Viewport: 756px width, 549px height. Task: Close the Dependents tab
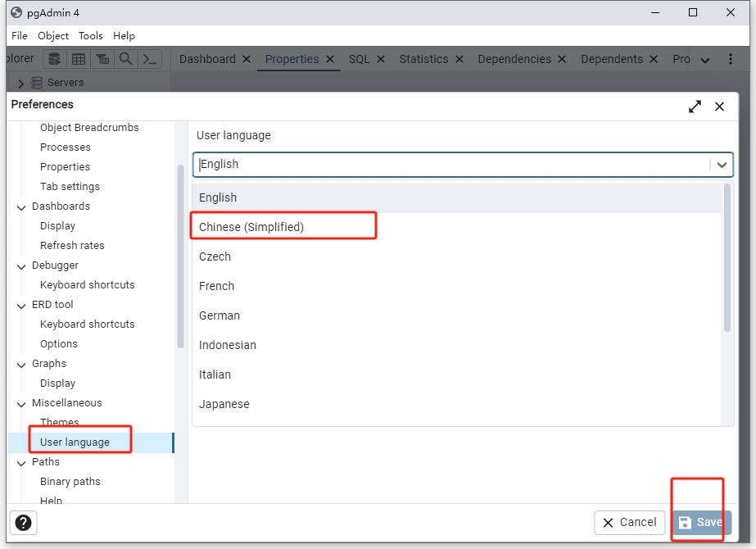click(x=654, y=59)
